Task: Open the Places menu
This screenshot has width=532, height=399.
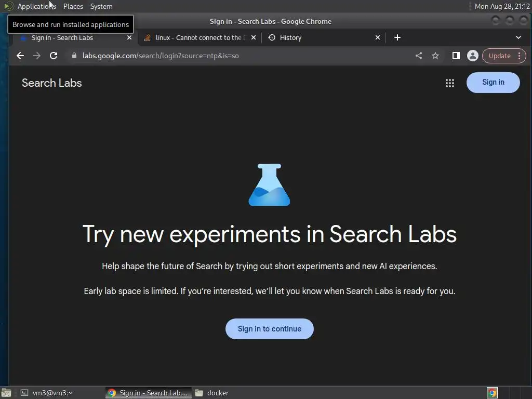Action: [73, 6]
